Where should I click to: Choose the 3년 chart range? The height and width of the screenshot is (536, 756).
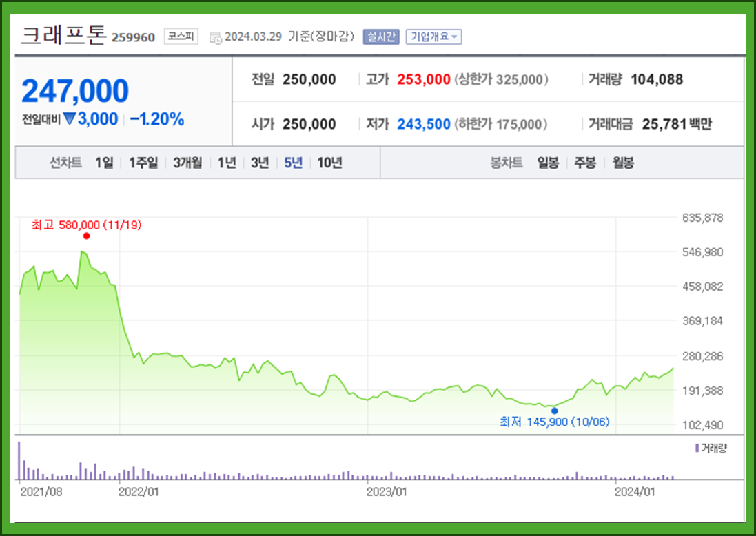coord(260,163)
